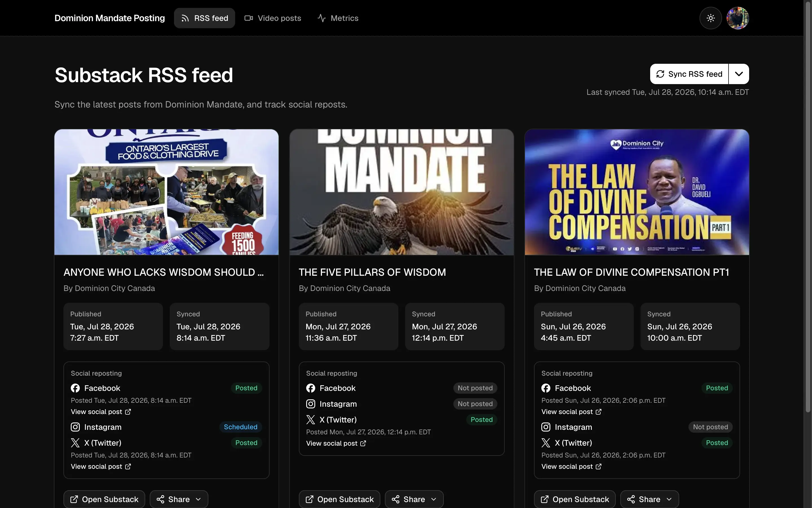Click X icon in FIVE PILLARS OF WISDOM card
The image size is (812, 508).
311,420
